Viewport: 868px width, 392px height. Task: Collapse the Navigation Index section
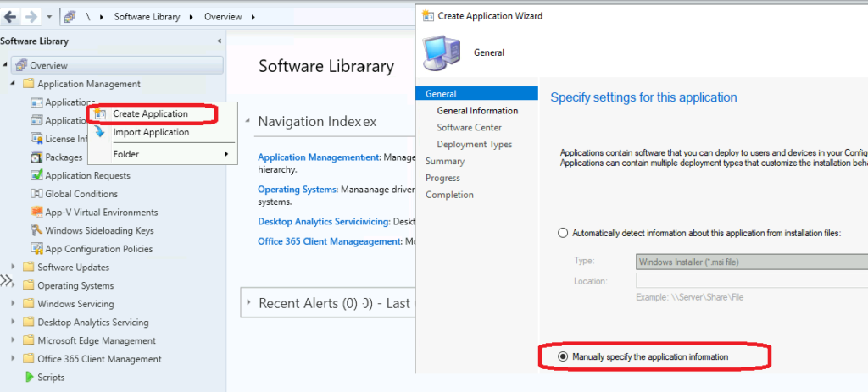click(247, 121)
